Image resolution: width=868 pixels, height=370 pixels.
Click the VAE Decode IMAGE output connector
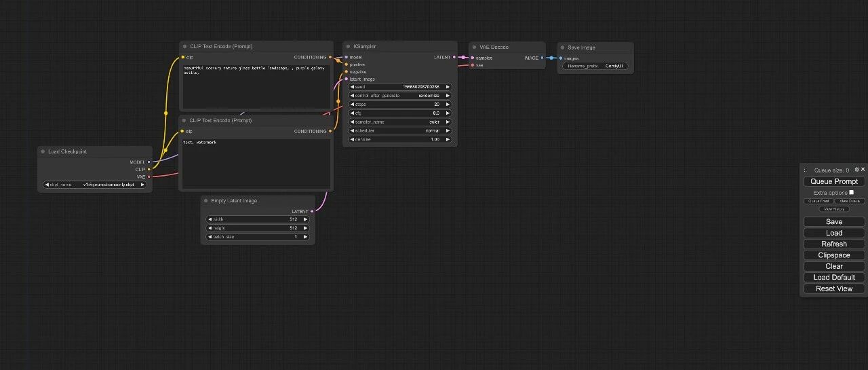click(x=542, y=58)
